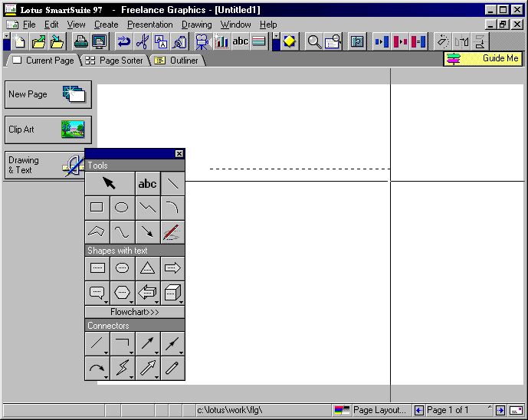Viewport: 528px width, 420px height.
Task: Click the cut scissors icon
Action: (143, 41)
